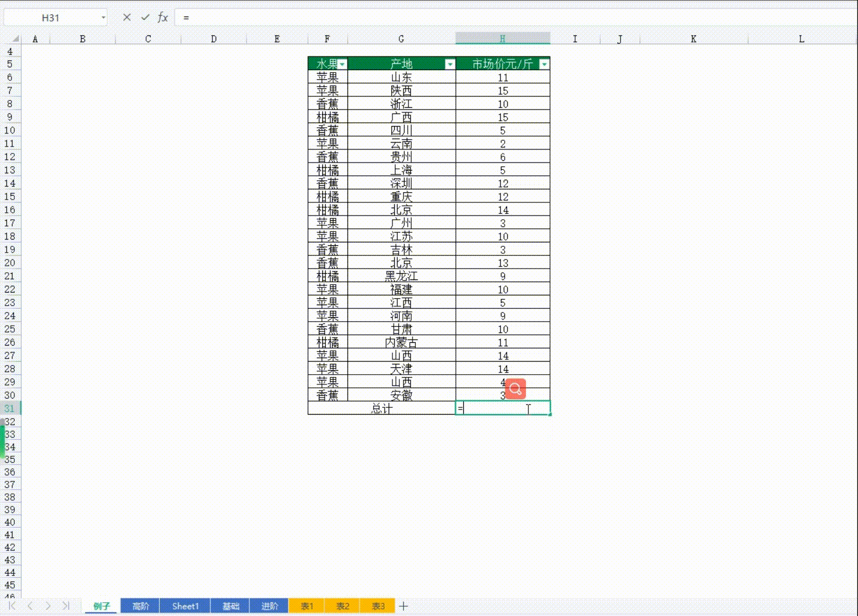The image size is (858, 616).
Task: Select the price 11 in the 山东 row
Action: coord(503,77)
